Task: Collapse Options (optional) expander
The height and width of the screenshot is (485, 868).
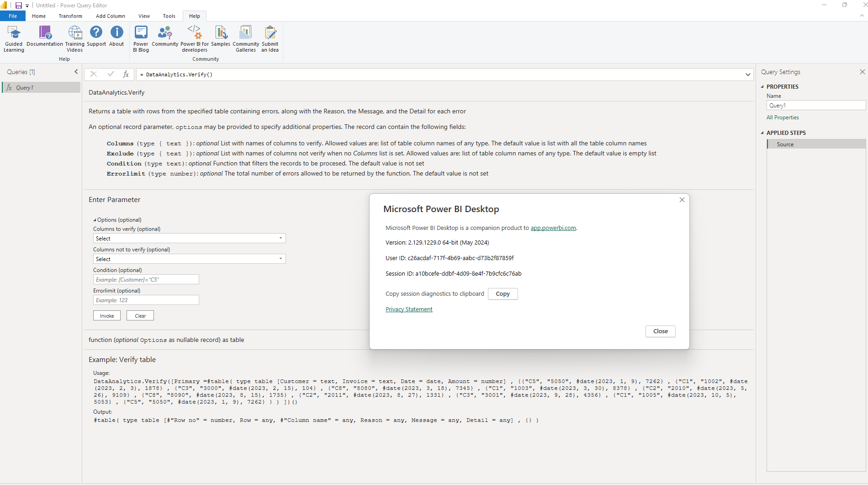Action: [95, 220]
